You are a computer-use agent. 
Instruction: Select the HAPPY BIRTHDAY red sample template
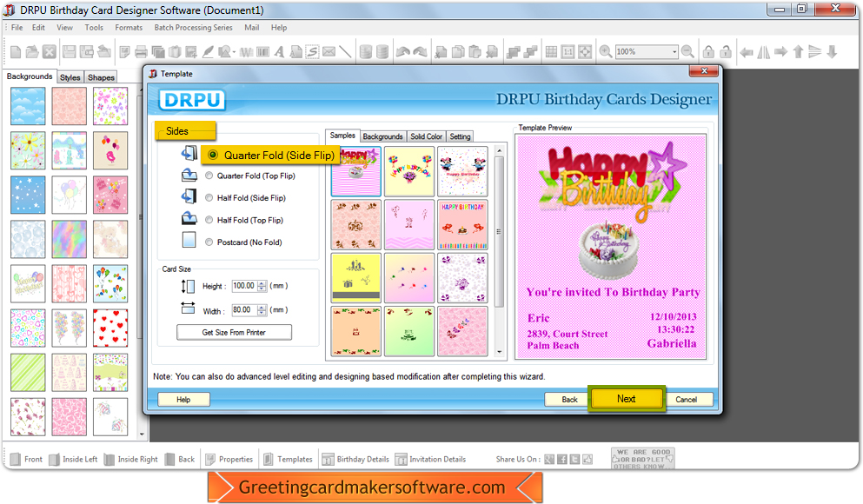pos(462,225)
